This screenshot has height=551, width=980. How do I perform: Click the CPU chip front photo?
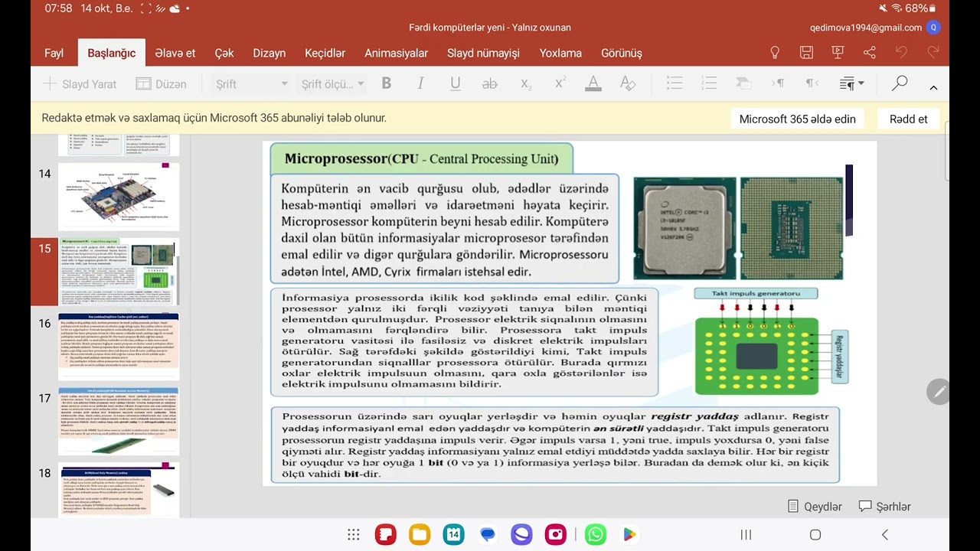click(x=684, y=228)
